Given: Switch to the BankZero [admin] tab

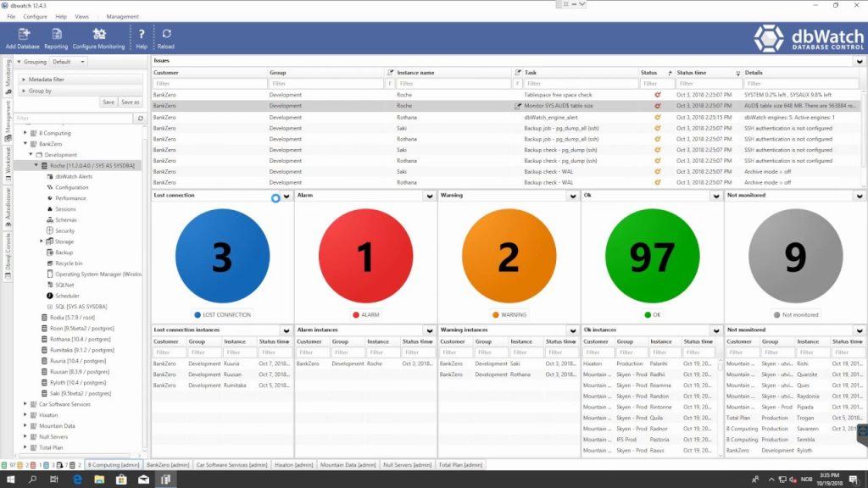Looking at the screenshot, I should point(169,464).
